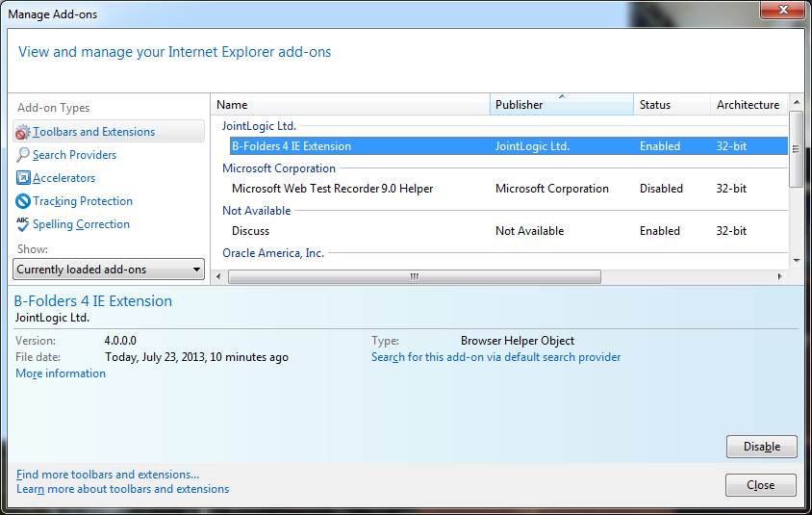Open Learn more about toolbars and extensions
The image size is (812, 515).
click(x=123, y=489)
